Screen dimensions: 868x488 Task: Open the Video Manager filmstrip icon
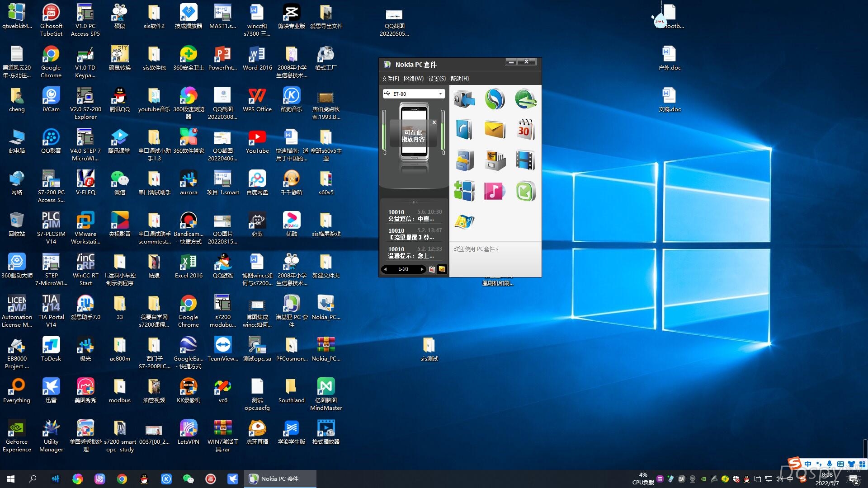coord(525,160)
